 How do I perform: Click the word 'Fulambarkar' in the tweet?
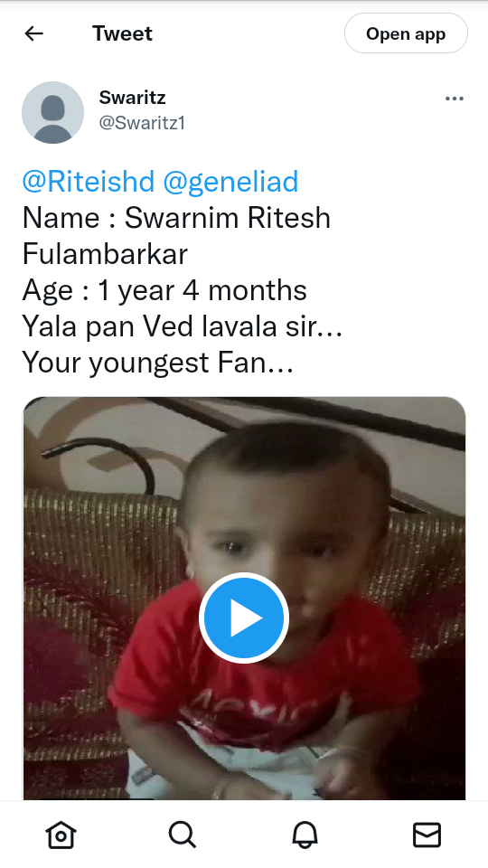click(x=105, y=254)
